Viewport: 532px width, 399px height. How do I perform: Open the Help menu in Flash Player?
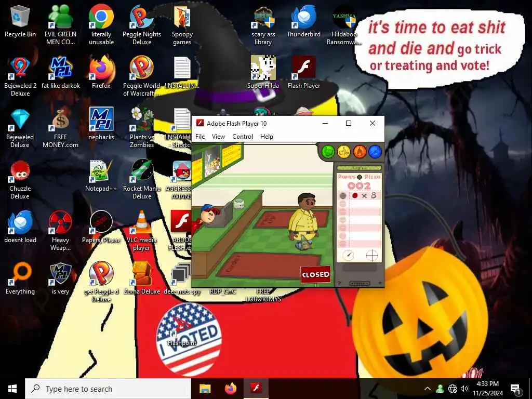tap(267, 137)
